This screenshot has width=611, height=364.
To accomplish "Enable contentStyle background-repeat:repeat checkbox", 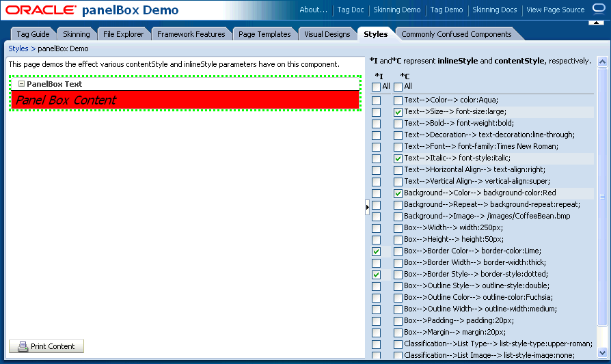I will [398, 205].
